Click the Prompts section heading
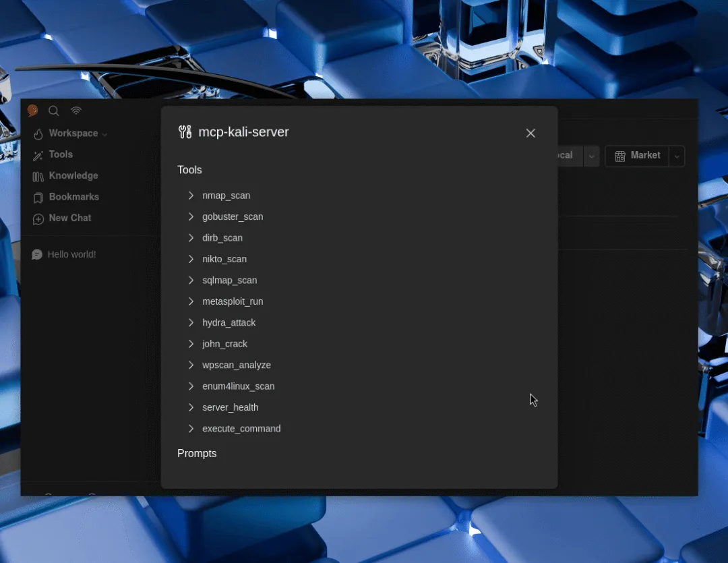Viewport: 728px width, 563px height. click(x=197, y=453)
